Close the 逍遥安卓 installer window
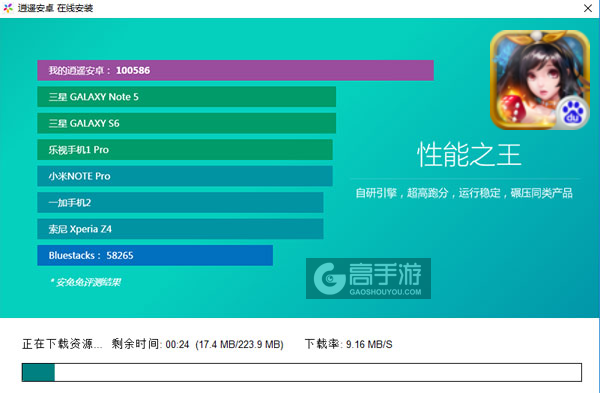This screenshot has height=393, width=600. 588,8
